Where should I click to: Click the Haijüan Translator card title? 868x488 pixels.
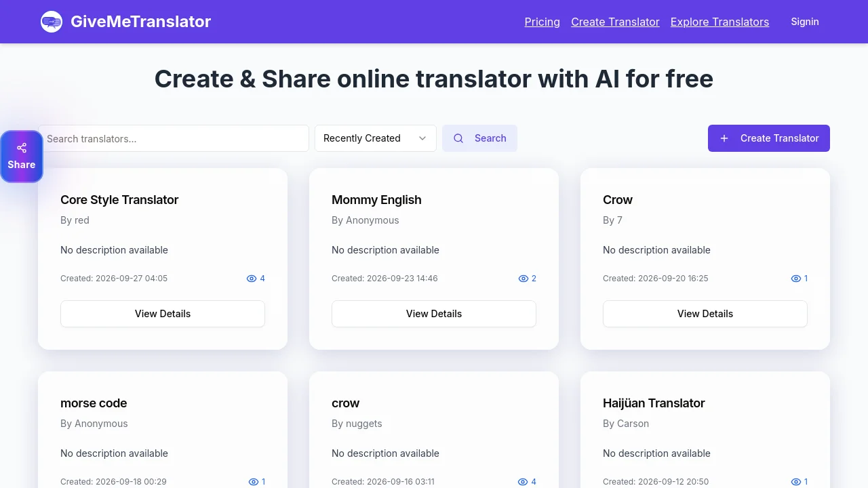654,403
